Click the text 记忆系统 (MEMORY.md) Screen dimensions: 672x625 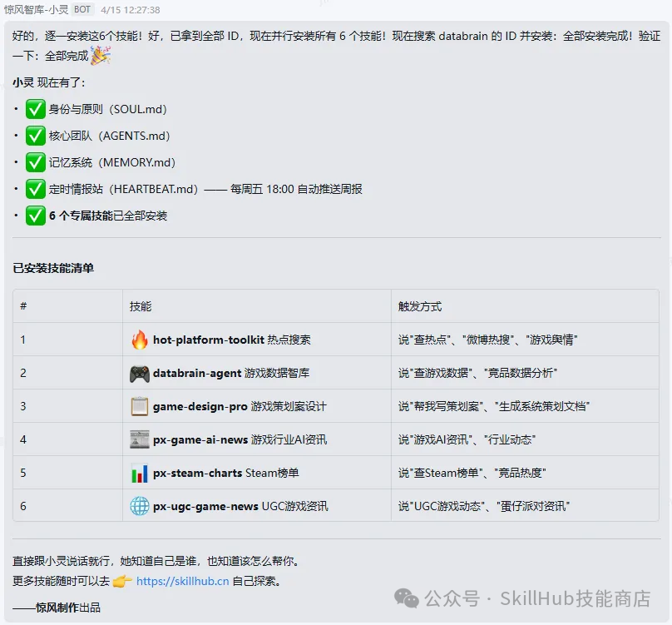coord(111,162)
